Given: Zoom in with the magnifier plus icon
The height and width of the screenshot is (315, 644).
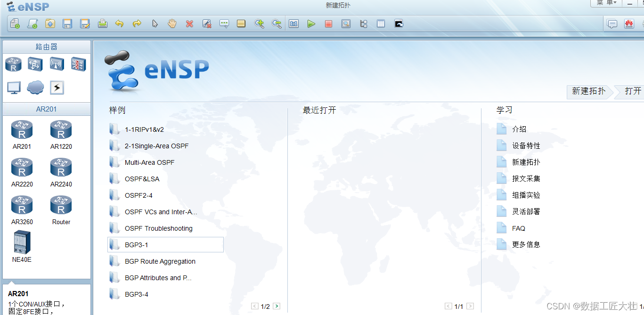Looking at the screenshot, I should click(x=259, y=24).
